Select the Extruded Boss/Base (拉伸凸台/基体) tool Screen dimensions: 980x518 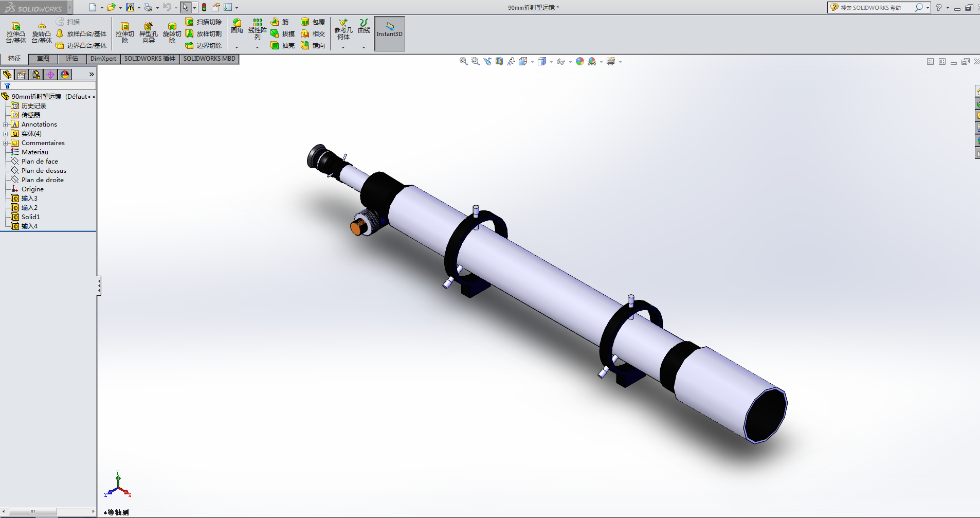(x=16, y=33)
